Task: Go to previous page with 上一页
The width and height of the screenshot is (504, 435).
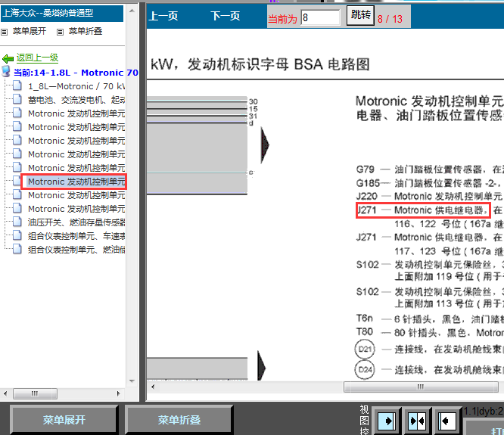Action: tap(163, 16)
